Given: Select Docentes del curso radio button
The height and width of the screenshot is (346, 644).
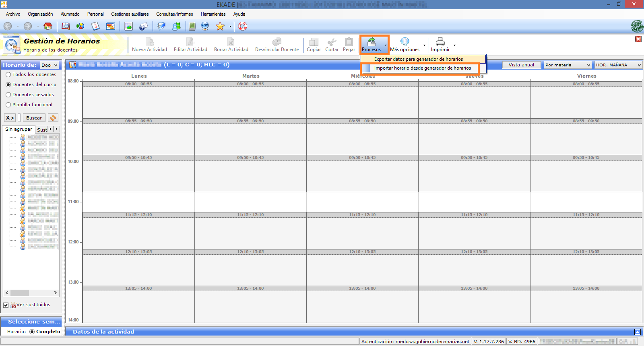Looking at the screenshot, I should (x=8, y=84).
